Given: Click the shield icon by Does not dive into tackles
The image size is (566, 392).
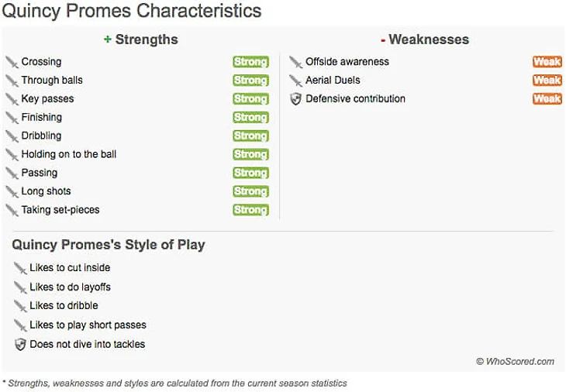Looking at the screenshot, I should tap(20, 344).
